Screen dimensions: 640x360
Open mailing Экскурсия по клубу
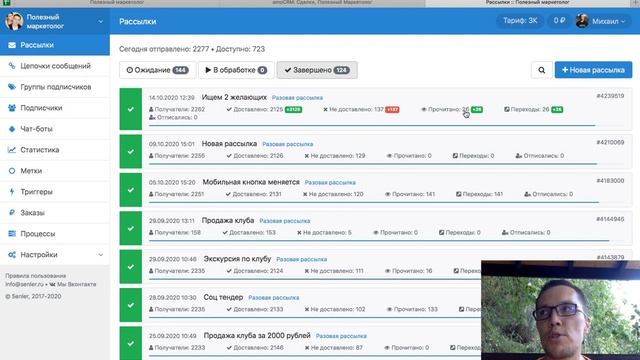pos(237,259)
